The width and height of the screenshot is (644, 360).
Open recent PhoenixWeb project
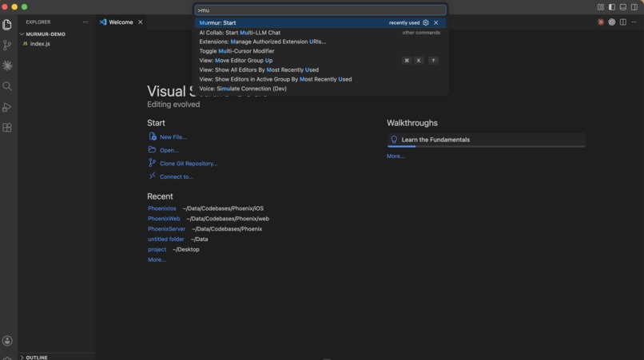(x=164, y=219)
